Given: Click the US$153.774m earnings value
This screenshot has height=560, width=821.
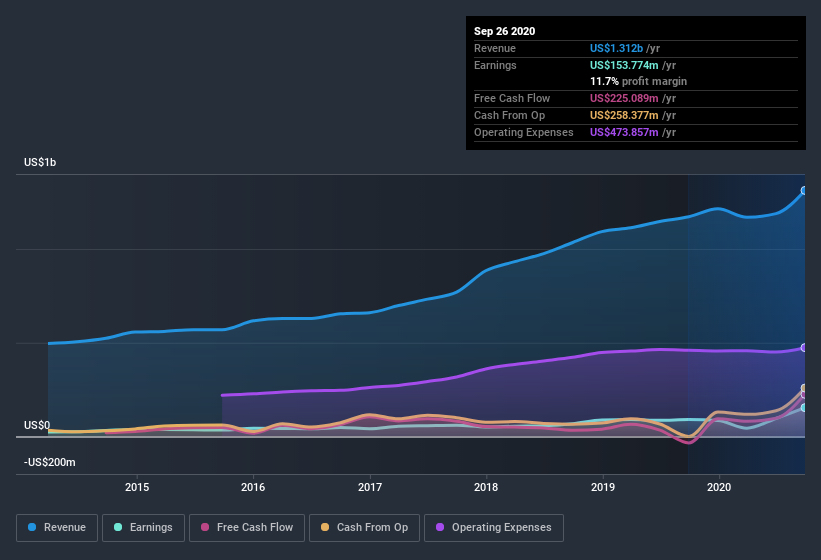Looking at the screenshot, I should pyautogui.click(x=624, y=65).
